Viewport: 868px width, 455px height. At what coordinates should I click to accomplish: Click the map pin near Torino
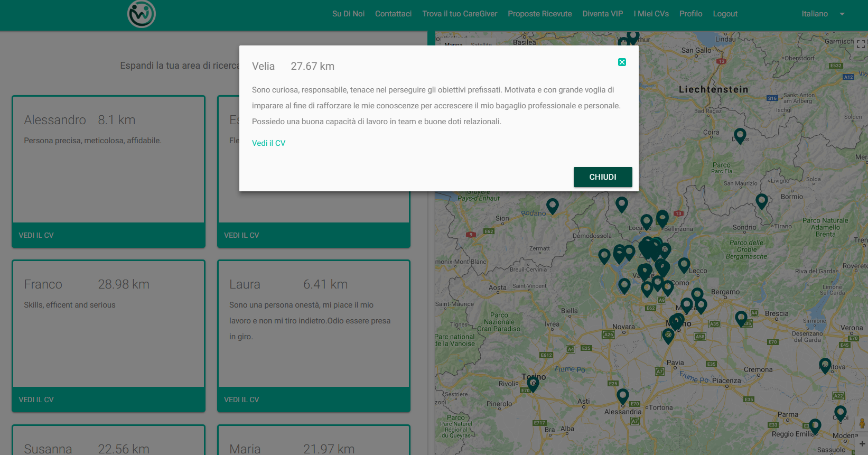coord(533,383)
